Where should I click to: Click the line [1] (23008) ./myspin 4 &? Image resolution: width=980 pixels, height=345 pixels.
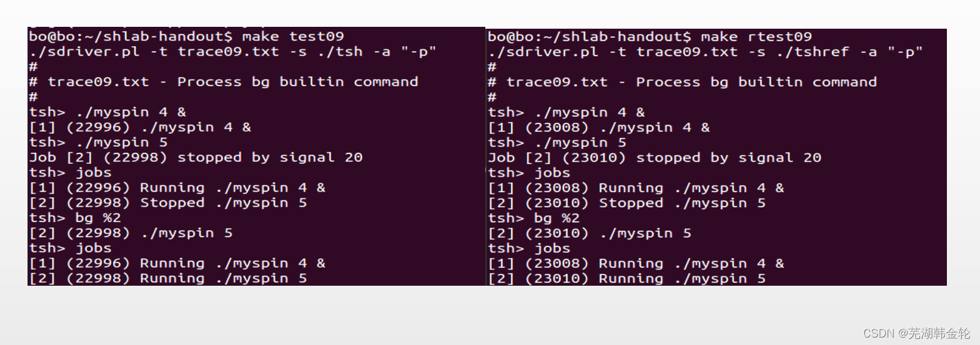[x=599, y=128]
